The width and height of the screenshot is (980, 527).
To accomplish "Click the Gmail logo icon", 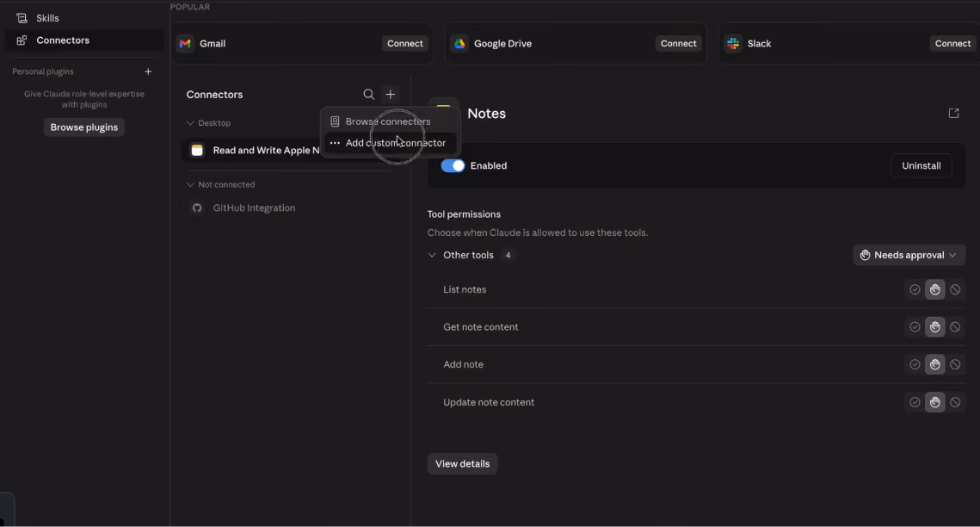I will click(x=185, y=44).
